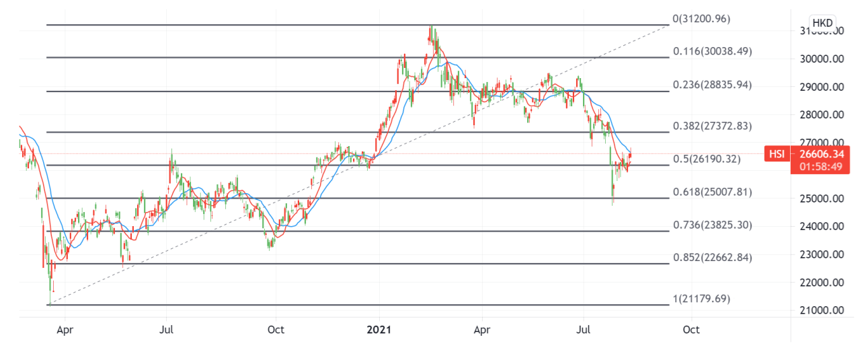868x360 pixels.
Task: Click the 0.736(23825.30) level label
Action: pyautogui.click(x=713, y=225)
